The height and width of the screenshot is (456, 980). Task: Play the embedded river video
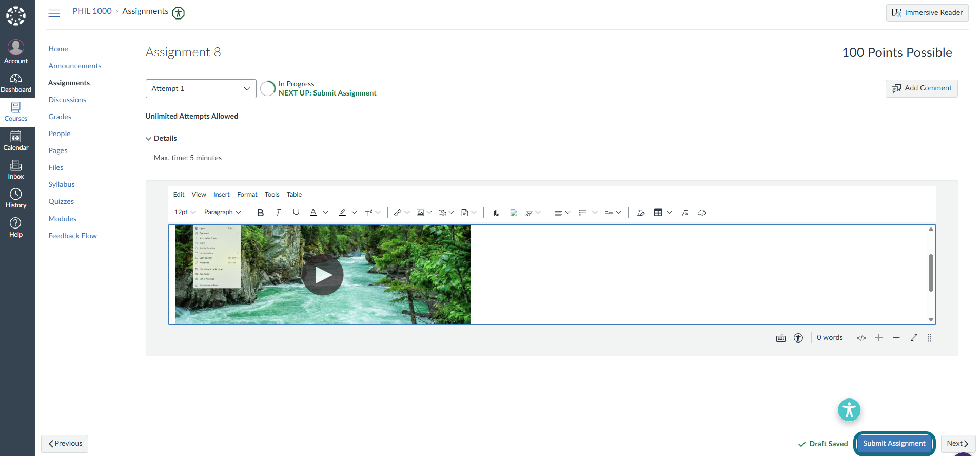[x=323, y=275]
